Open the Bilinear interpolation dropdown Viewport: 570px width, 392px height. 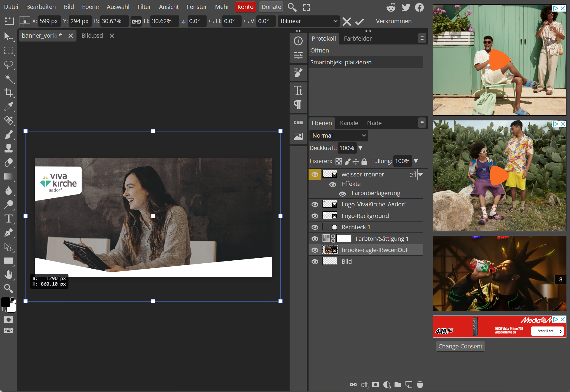pyautogui.click(x=309, y=21)
